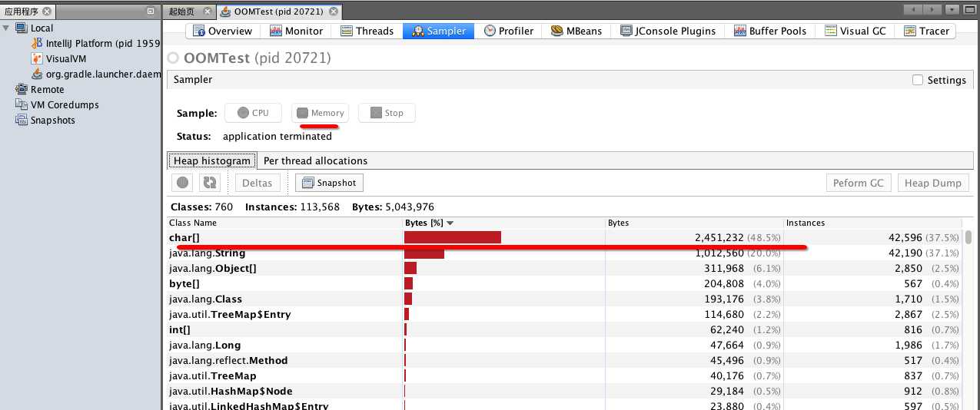Screen dimensions: 980x410
Task: Start CPU sampling
Action: pos(253,113)
